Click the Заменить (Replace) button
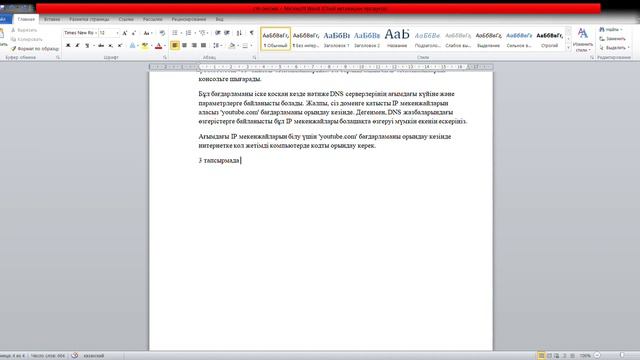The width and height of the screenshot is (640, 360). click(612, 39)
